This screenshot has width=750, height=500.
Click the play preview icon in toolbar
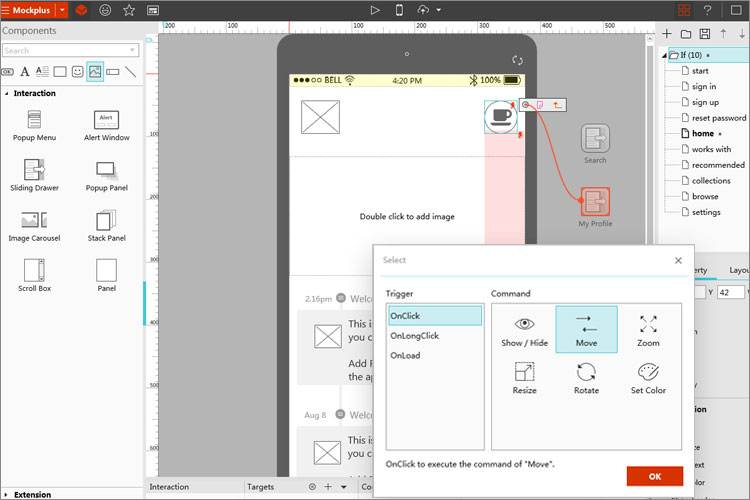point(375,10)
